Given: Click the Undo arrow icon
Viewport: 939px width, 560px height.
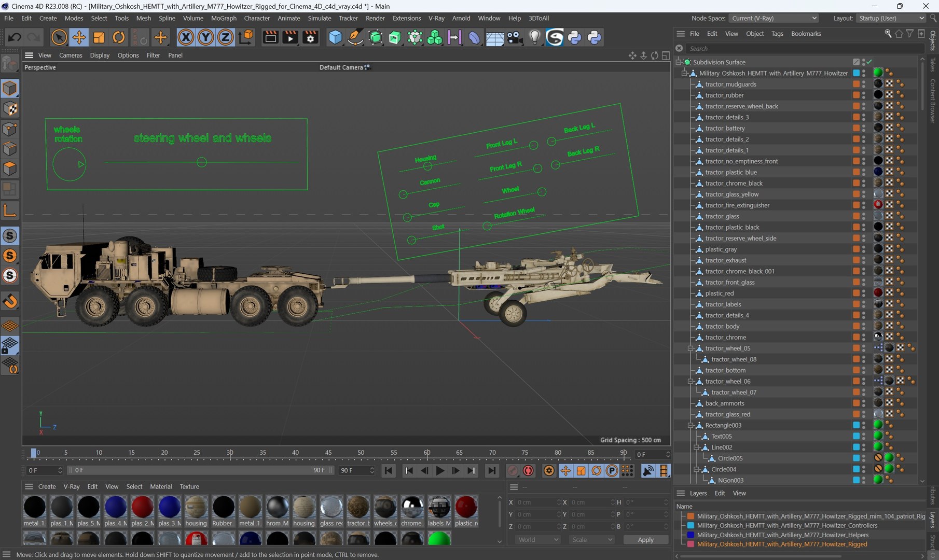Looking at the screenshot, I should coord(15,37).
